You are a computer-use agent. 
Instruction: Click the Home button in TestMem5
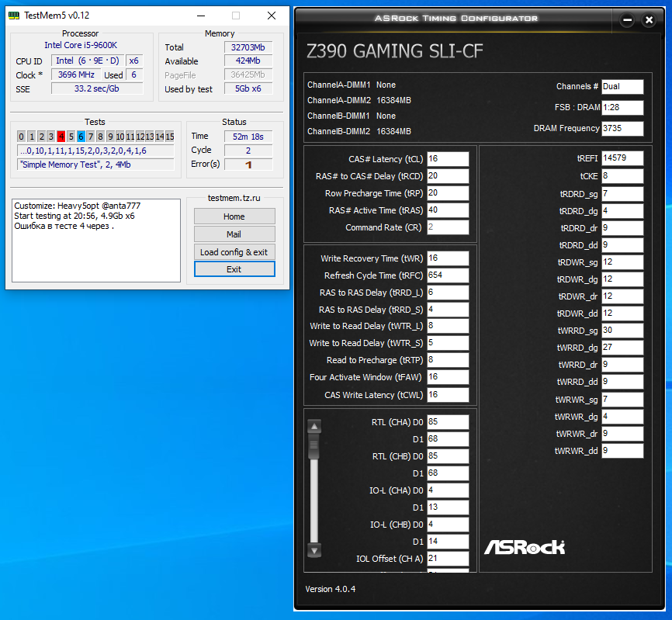coord(234,216)
